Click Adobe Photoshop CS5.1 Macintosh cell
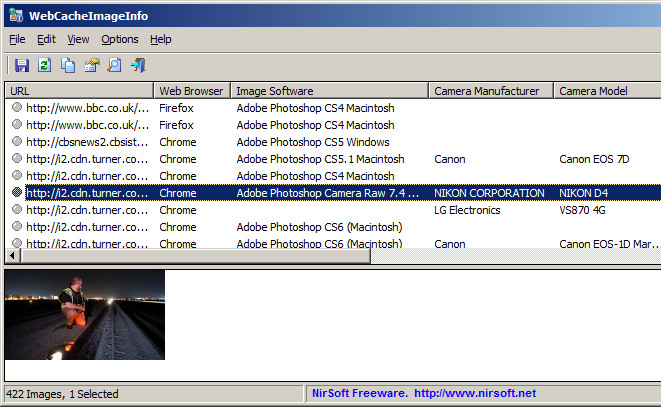Viewport: 661px width, 407px height. tap(320, 159)
